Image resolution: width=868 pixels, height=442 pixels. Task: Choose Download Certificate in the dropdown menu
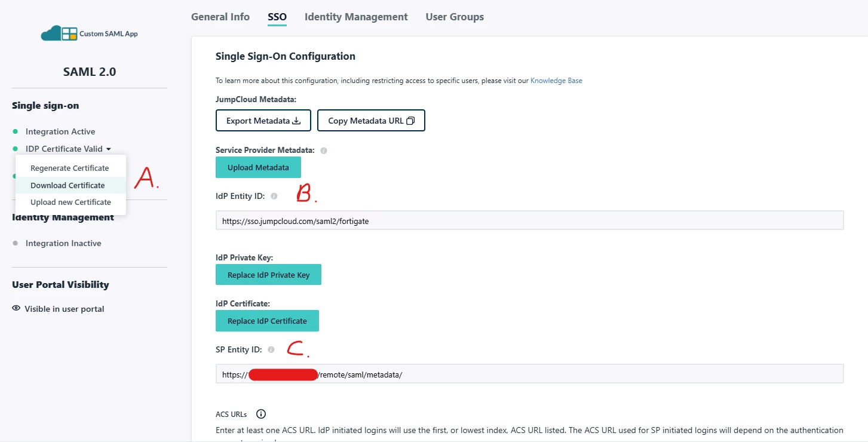click(68, 185)
